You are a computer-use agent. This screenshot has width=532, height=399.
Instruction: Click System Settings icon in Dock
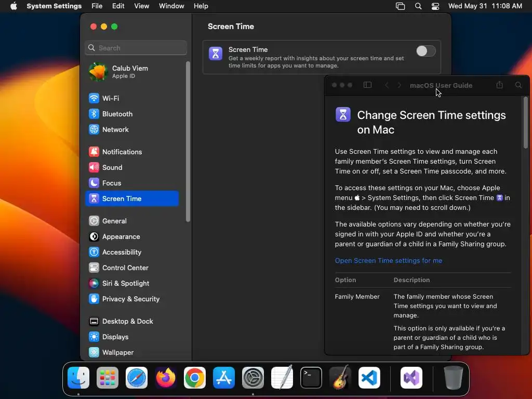click(x=253, y=378)
